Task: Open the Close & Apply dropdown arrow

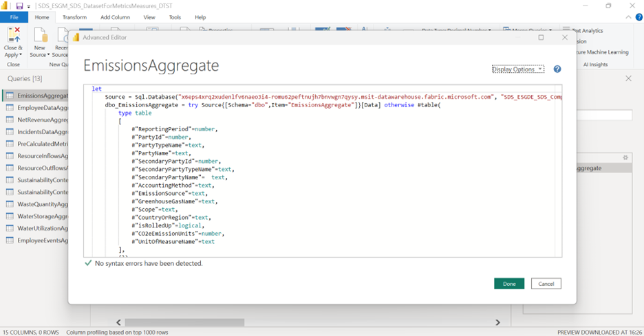Action: point(21,55)
